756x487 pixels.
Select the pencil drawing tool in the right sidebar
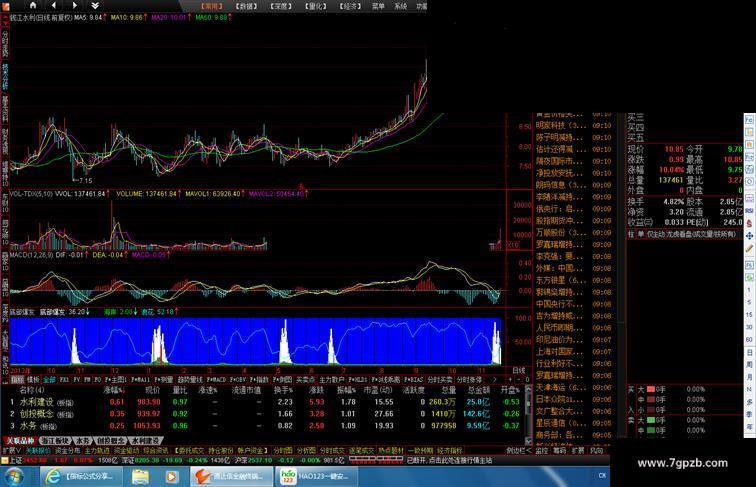pos(749,248)
